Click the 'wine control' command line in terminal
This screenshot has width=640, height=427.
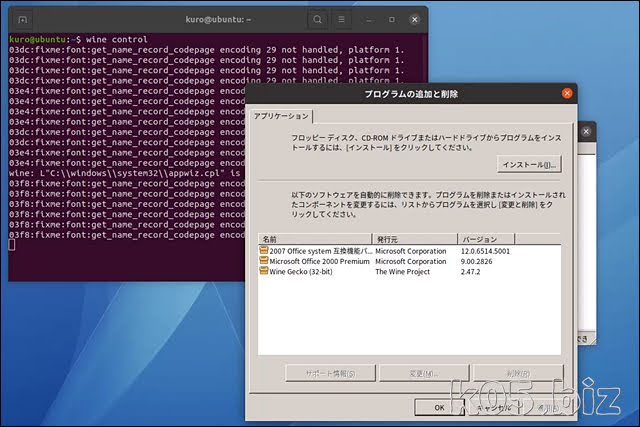tap(78, 40)
